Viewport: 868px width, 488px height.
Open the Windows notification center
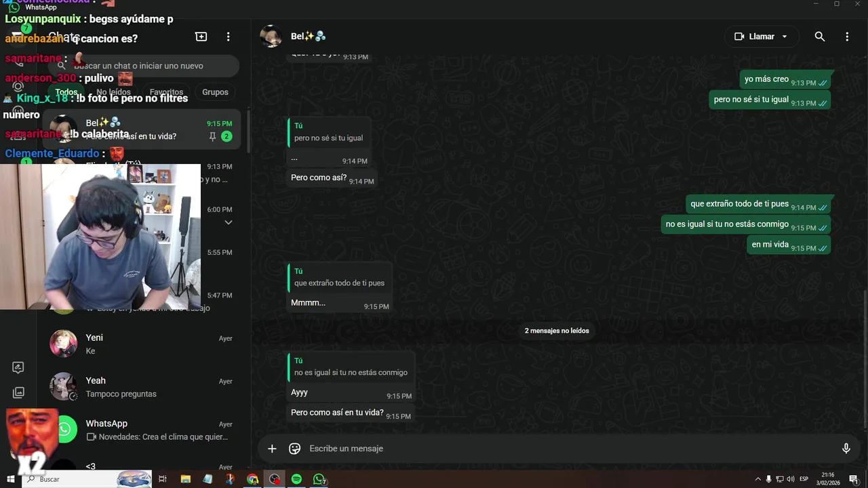click(854, 479)
